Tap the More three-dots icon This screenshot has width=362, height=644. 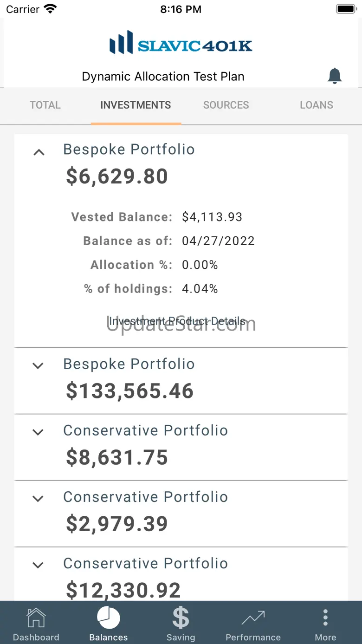(325, 618)
